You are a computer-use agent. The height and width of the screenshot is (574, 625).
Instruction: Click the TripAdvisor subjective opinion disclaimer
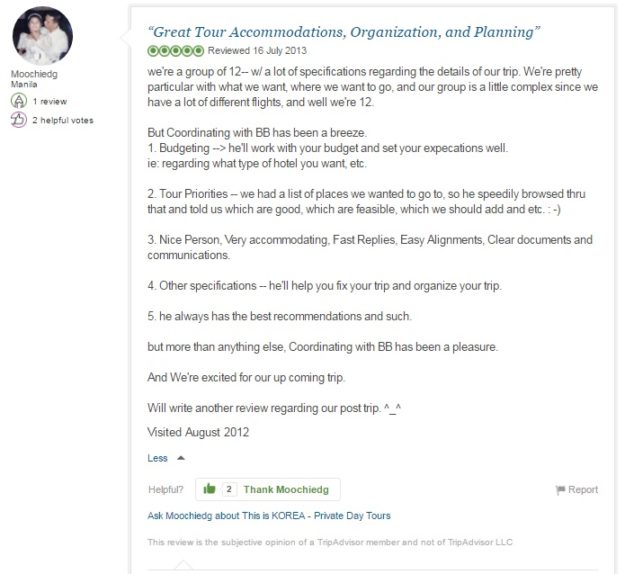[x=330, y=542]
